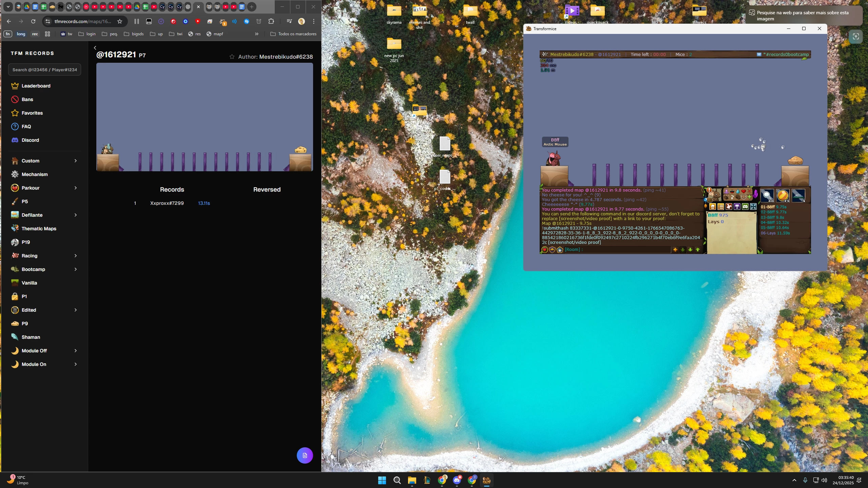Go back with the arrow above map title

tap(95, 48)
